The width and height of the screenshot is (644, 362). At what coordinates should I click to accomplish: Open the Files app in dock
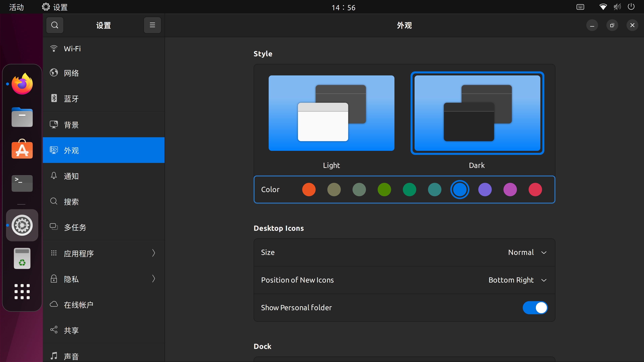point(22,117)
